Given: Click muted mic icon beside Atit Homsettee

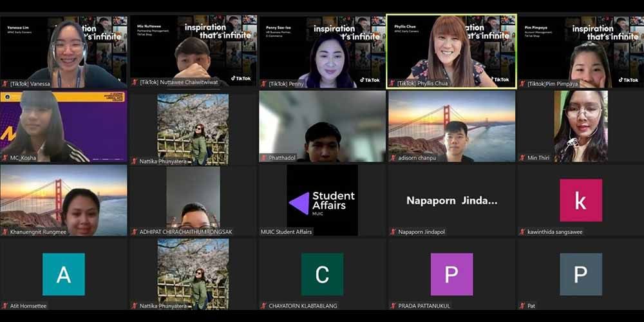Looking at the screenshot, I should coord(5,306).
